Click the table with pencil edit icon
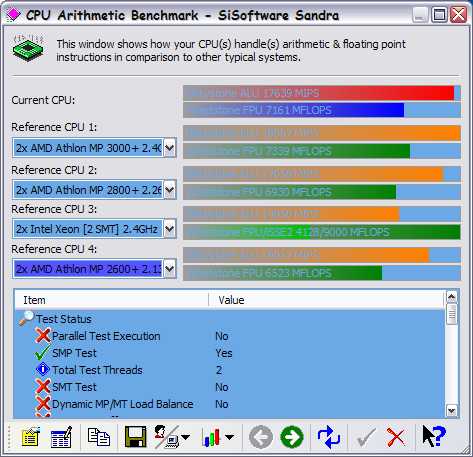 pyautogui.click(x=61, y=437)
